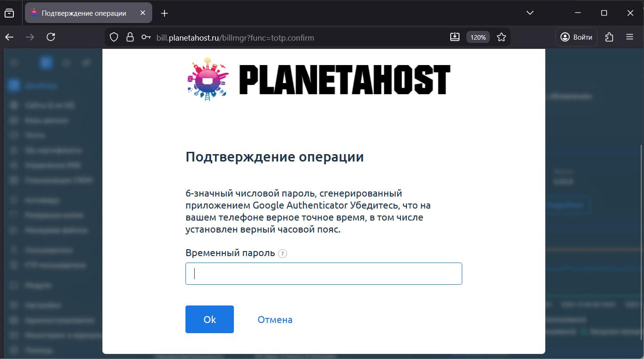Focus the Временный пароль input field
The width and height of the screenshot is (644, 359).
pyautogui.click(x=323, y=273)
